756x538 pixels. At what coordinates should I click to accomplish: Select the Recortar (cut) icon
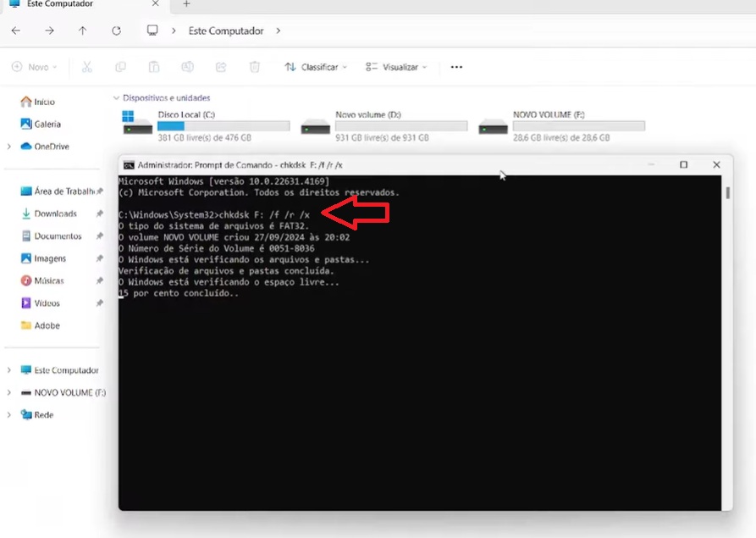coord(86,66)
